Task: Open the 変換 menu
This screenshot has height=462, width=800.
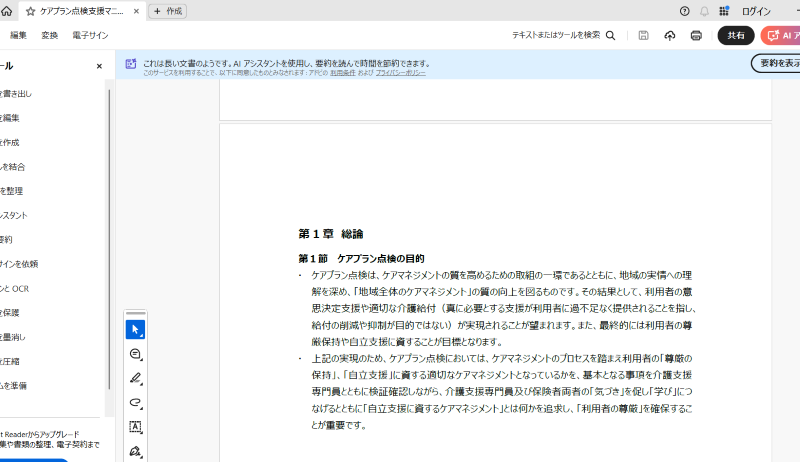Action: (50, 35)
